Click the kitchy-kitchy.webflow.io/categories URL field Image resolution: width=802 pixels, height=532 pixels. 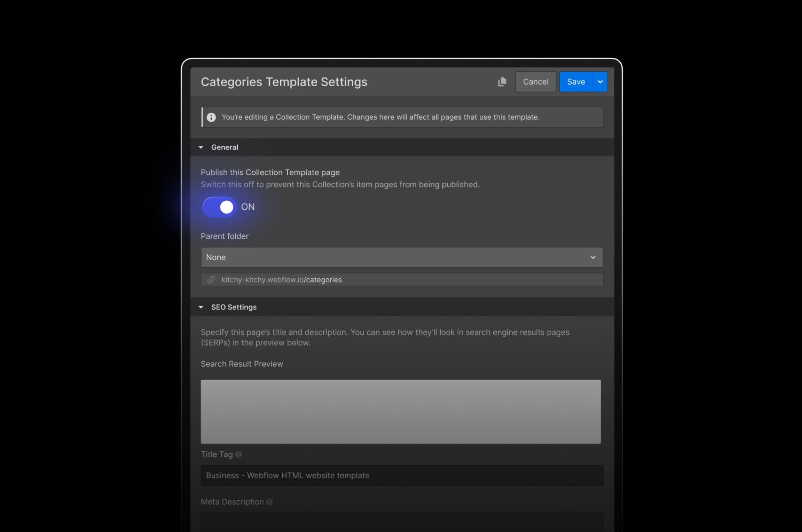[x=402, y=280]
